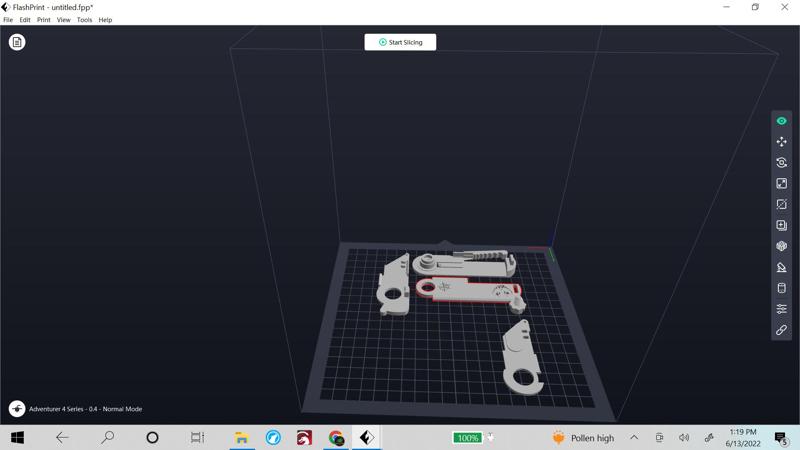Click the 100% battery indicator

(467, 438)
